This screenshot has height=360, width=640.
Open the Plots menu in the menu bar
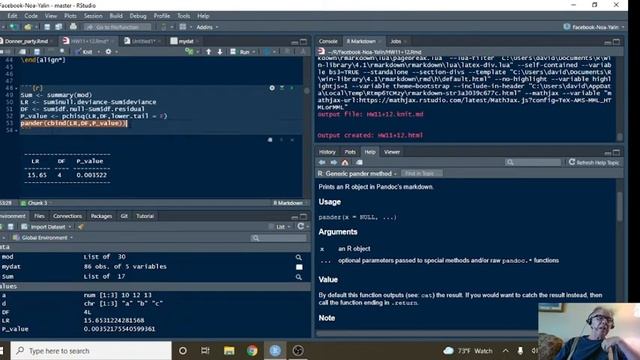[x=70, y=16]
